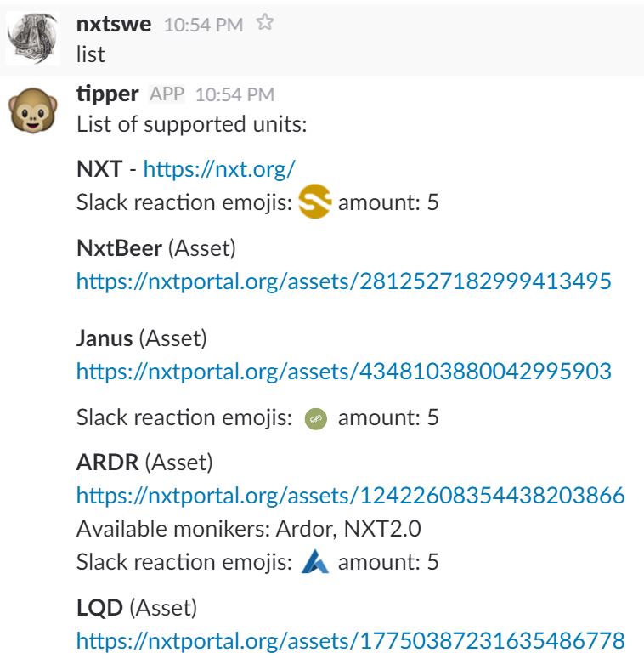
Task: Click the nxtswe message timestamp
Action: click(203, 25)
